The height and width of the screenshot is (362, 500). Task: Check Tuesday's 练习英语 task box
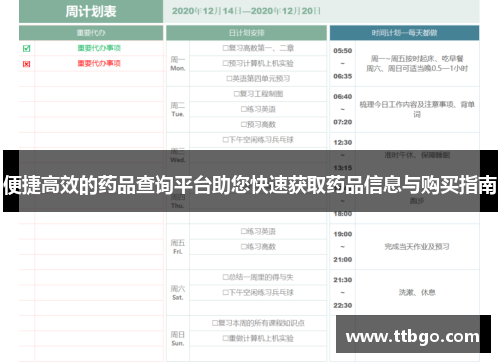pos(243,109)
